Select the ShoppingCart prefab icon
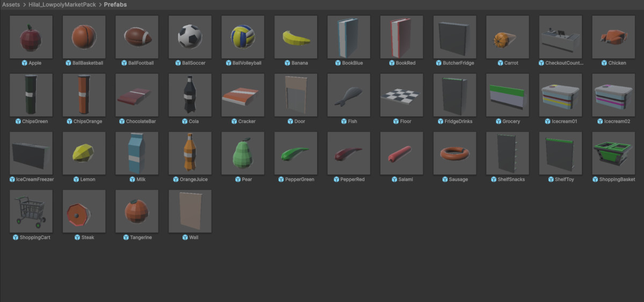The width and height of the screenshot is (644, 302). [31, 211]
